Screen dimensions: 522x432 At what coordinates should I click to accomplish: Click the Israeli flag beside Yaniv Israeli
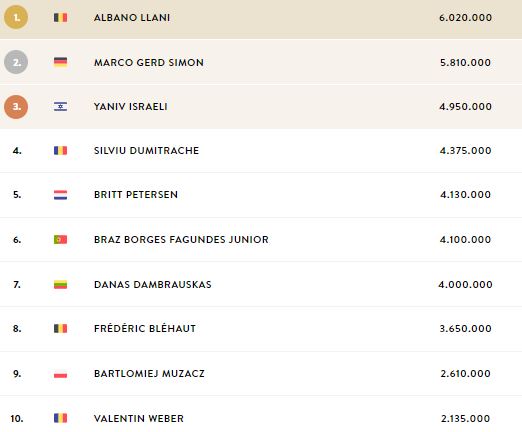point(60,106)
